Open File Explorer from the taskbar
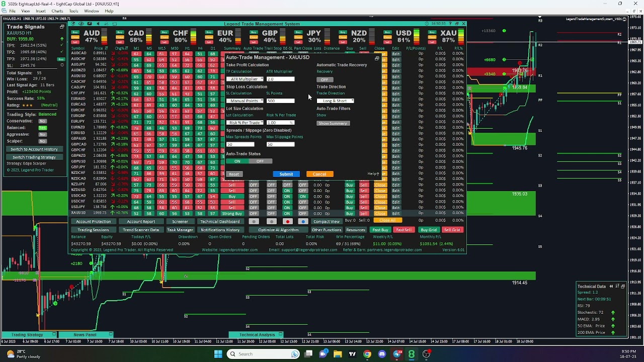 click(x=338, y=354)
